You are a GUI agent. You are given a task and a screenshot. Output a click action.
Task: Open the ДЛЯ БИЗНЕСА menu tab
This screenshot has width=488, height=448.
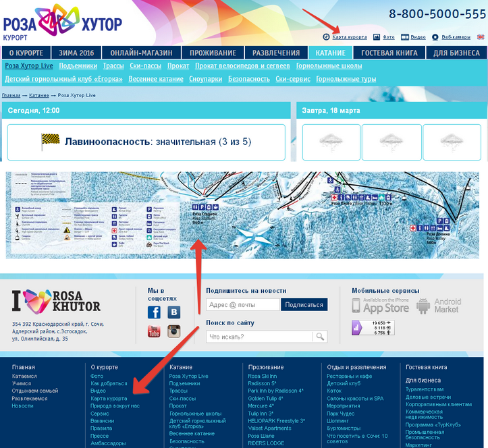click(x=456, y=53)
